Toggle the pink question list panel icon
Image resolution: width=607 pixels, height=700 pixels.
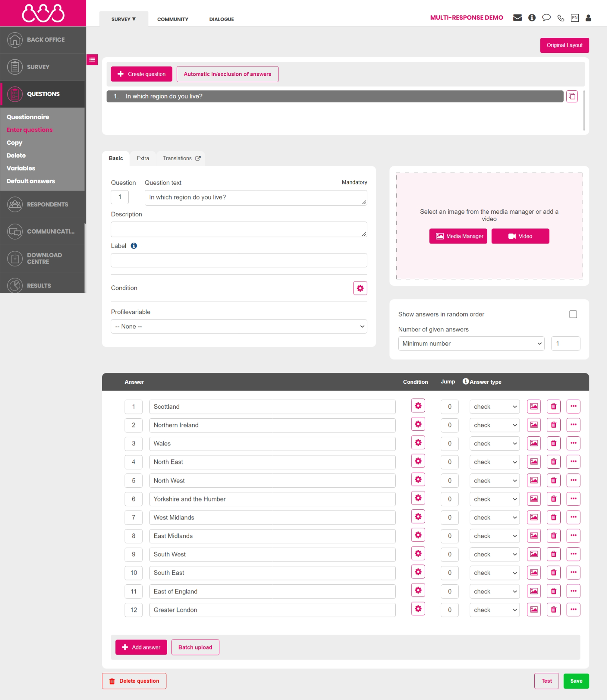92,59
